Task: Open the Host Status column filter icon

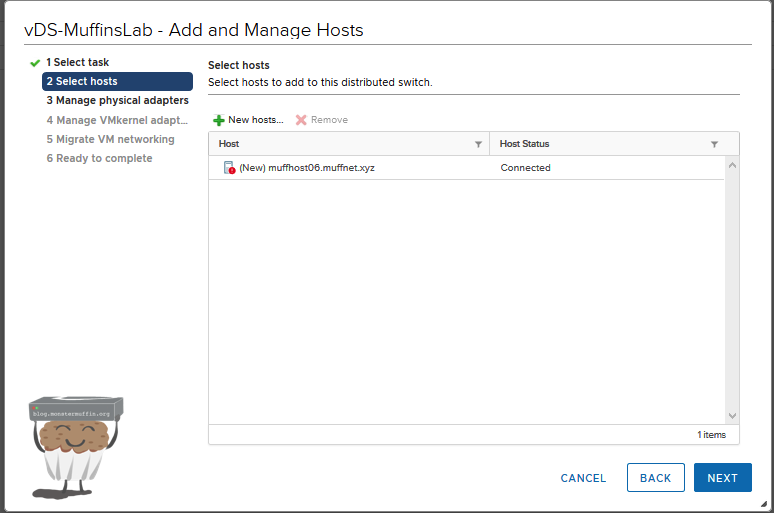Action: tap(714, 144)
